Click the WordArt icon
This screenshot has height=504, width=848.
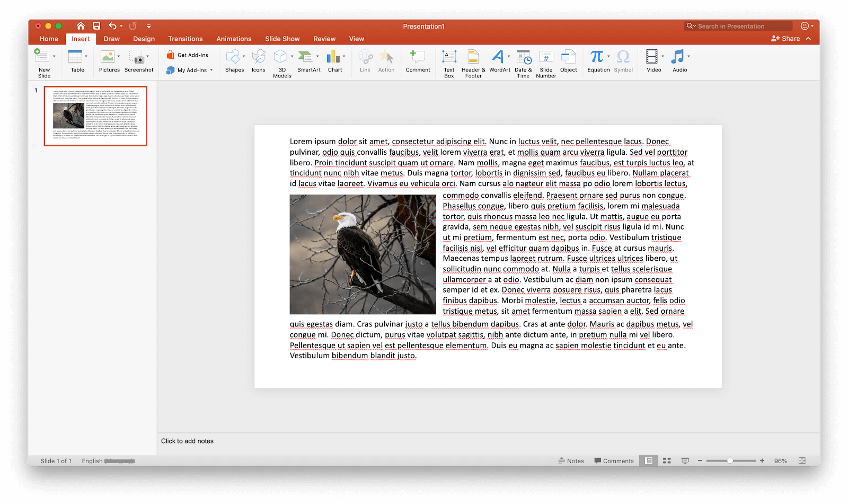(x=498, y=56)
